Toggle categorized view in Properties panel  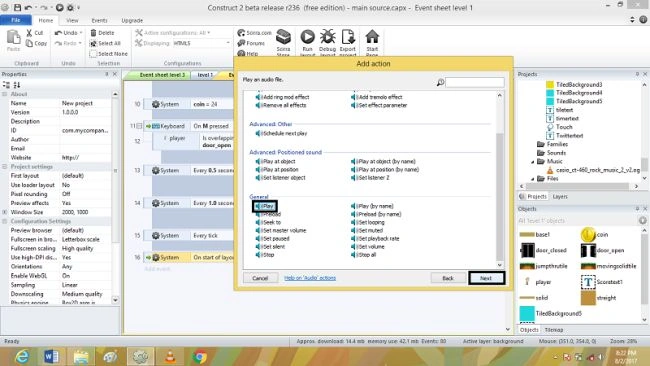click(6, 85)
